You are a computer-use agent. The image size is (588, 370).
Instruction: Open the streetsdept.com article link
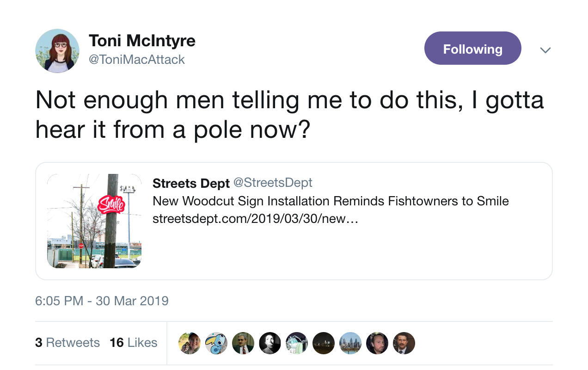click(x=255, y=219)
